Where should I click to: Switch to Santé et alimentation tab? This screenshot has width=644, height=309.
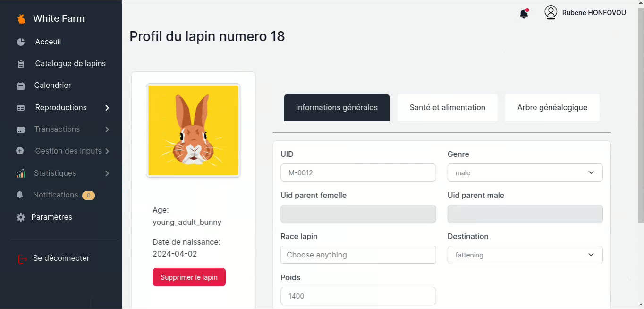point(447,108)
